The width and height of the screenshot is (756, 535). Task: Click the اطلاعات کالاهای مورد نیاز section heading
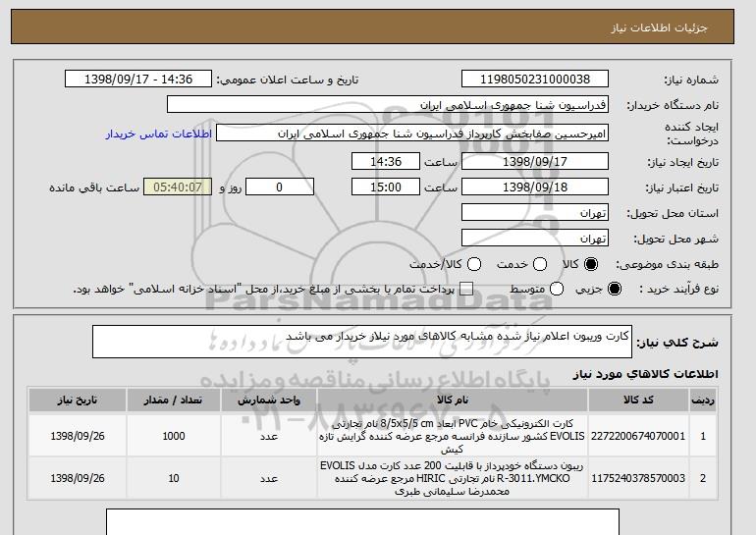646,374
